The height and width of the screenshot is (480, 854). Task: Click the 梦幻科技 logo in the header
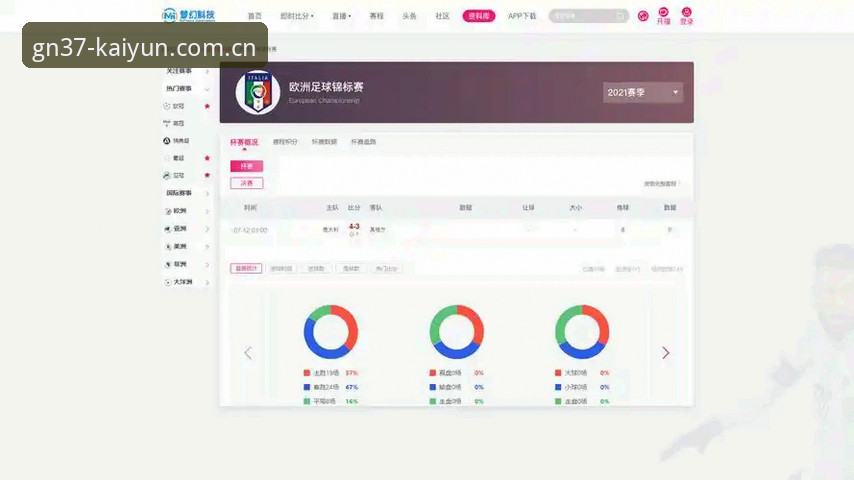pos(188,15)
